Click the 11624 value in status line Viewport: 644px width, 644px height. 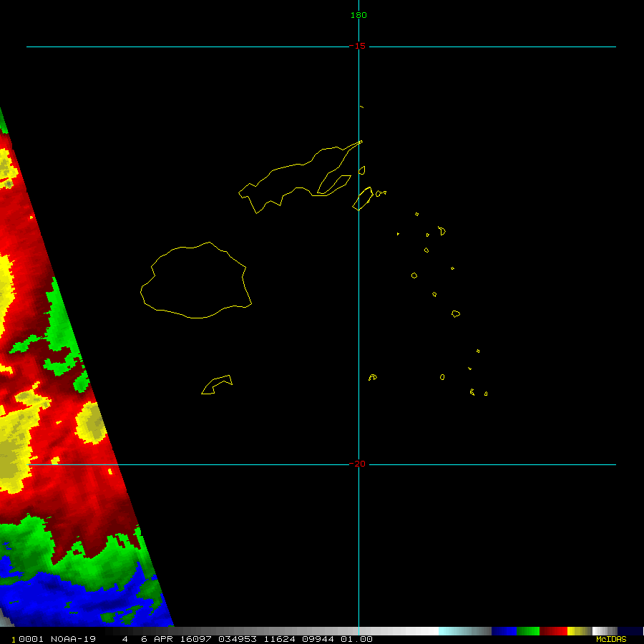click(x=279, y=639)
